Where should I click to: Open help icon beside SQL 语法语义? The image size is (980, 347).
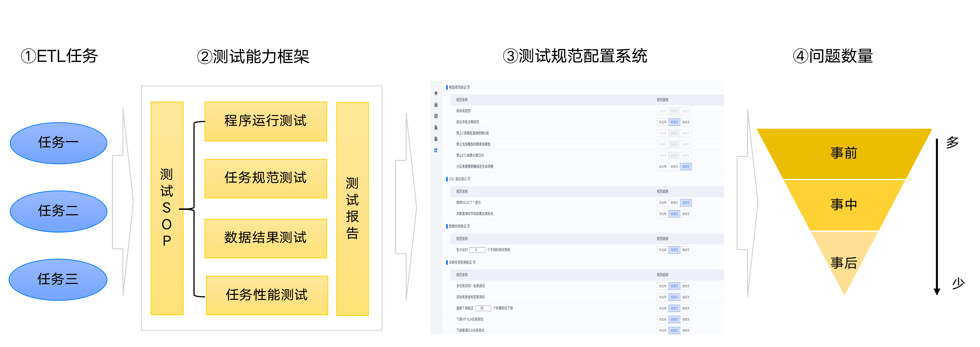(469, 179)
